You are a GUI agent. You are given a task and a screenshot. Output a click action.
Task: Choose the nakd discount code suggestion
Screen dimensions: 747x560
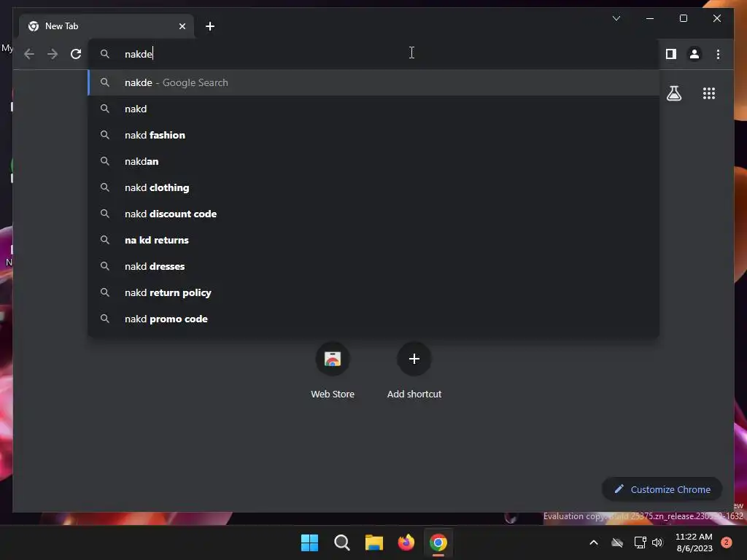(x=373, y=214)
